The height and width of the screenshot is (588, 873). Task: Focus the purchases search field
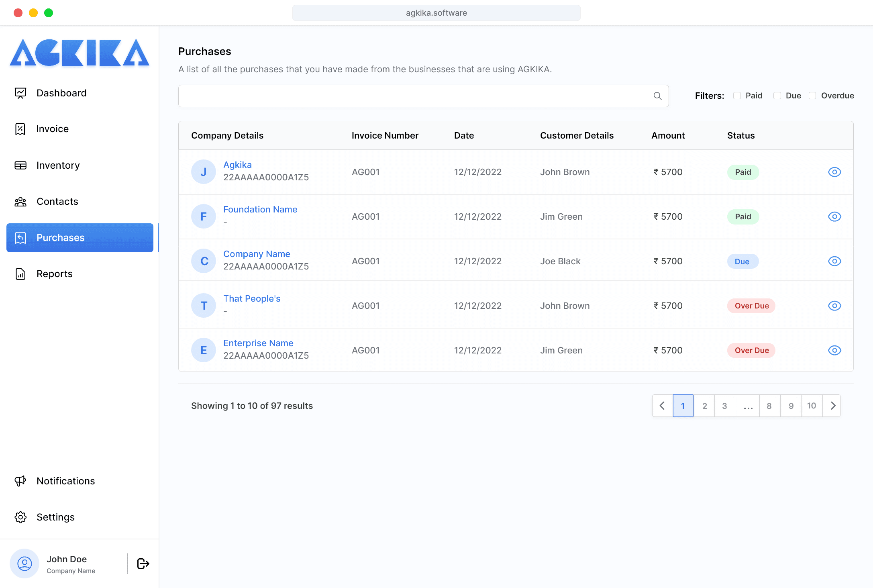[x=414, y=96]
